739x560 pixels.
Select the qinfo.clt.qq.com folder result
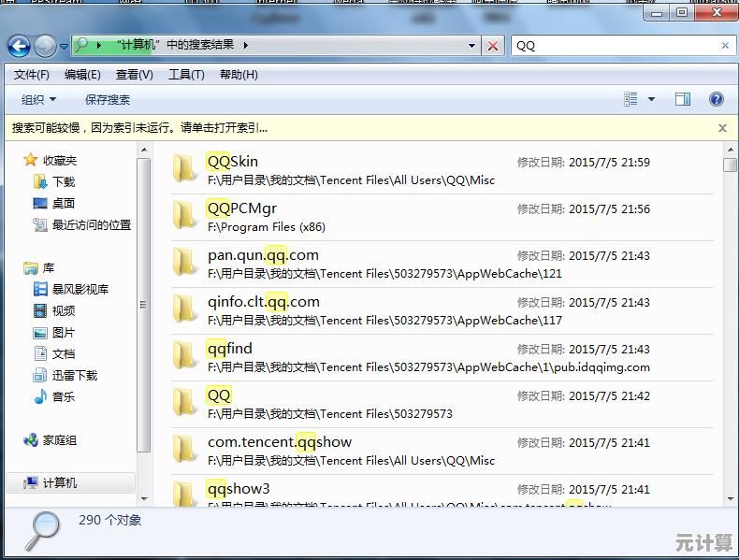pos(442,310)
